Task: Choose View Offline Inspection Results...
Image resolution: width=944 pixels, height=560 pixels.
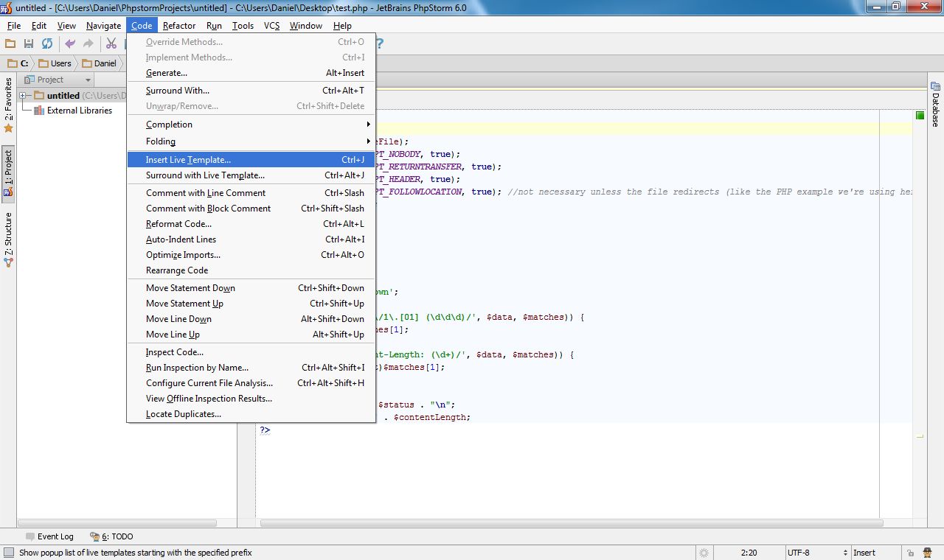Action: tap(251, 399)
